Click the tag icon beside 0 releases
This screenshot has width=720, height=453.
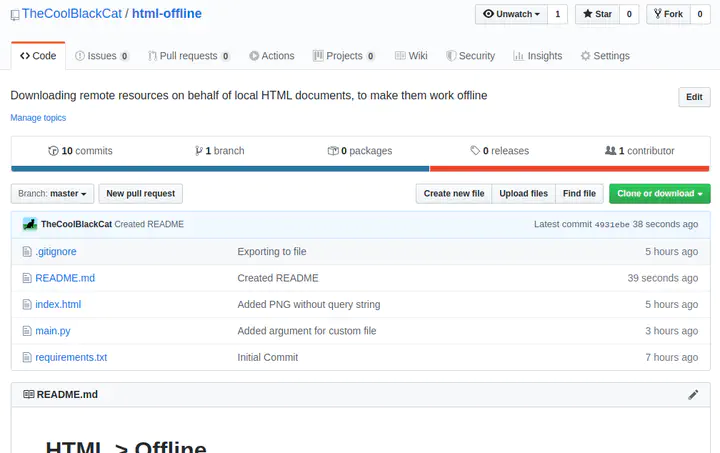[475, 151]
